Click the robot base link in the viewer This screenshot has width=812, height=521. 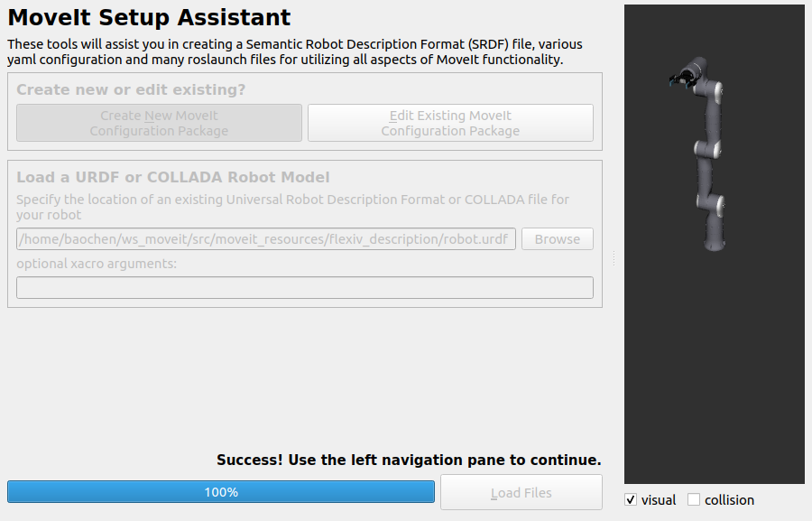point(715,237)
